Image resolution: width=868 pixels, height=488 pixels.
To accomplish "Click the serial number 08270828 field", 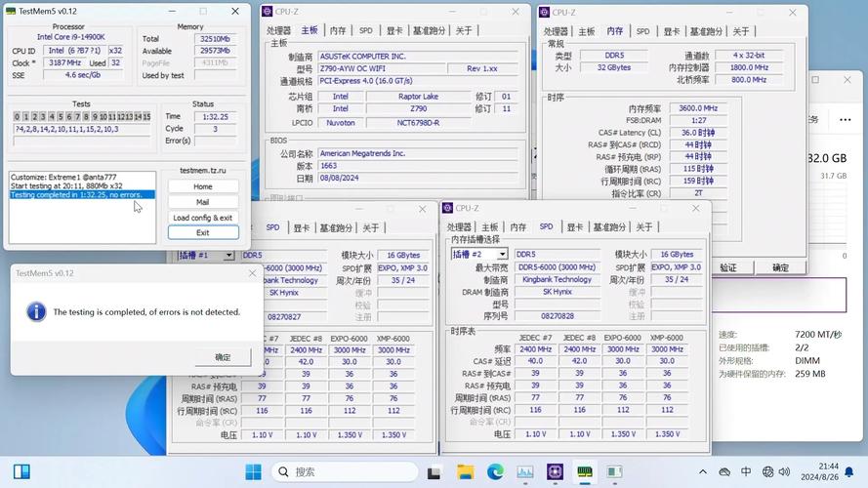I will 557,316.
